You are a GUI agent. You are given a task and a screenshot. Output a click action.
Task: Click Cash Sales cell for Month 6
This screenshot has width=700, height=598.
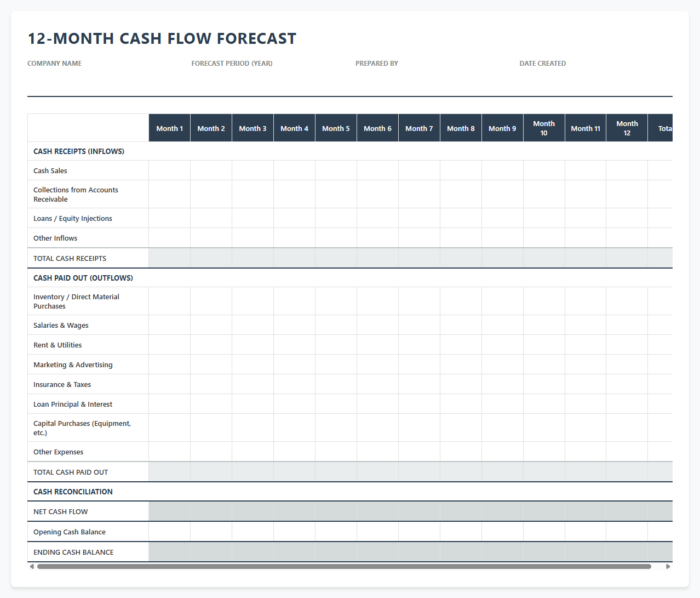pyautogui.click(x=378, y=170)
